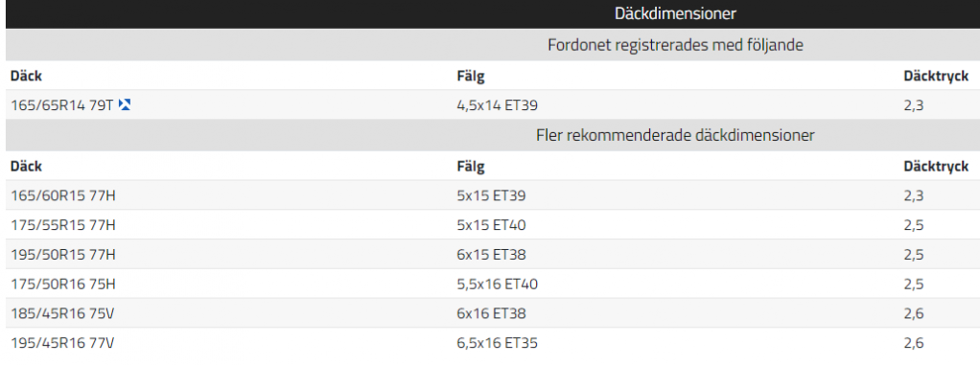Click the Fälg header in recommended table
Image resolution: width=980 pixels, height=365 pixels.
click(x=471, y=167)
